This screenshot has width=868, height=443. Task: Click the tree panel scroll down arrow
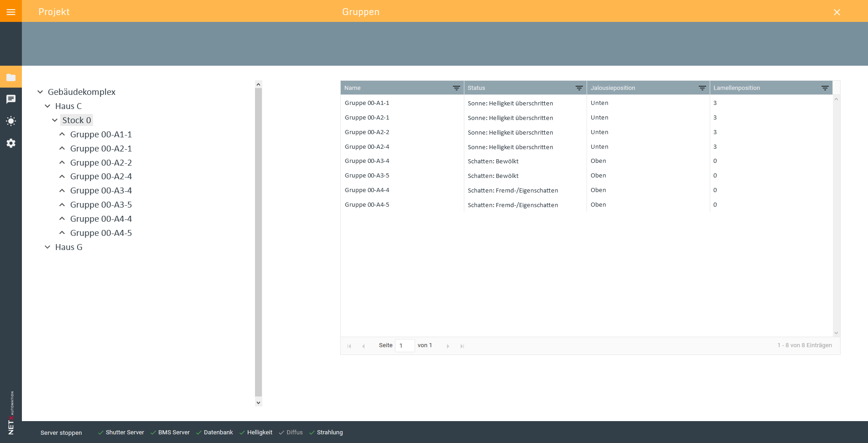[x=258, y=402]
